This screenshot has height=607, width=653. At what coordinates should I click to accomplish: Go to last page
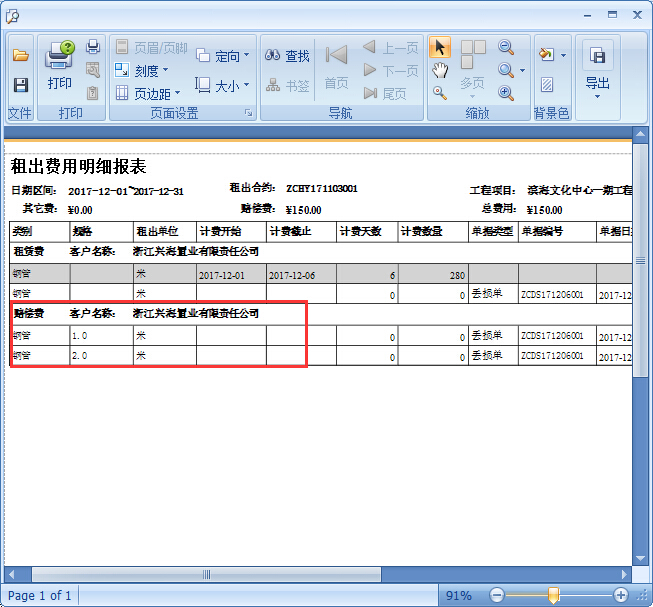tap(385, 94)
